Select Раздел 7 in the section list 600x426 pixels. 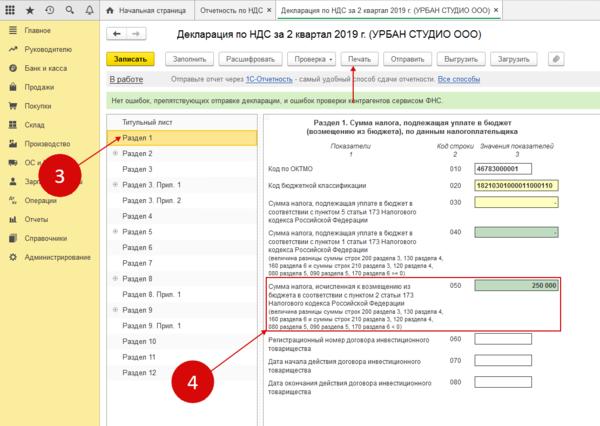coord(182,263)
